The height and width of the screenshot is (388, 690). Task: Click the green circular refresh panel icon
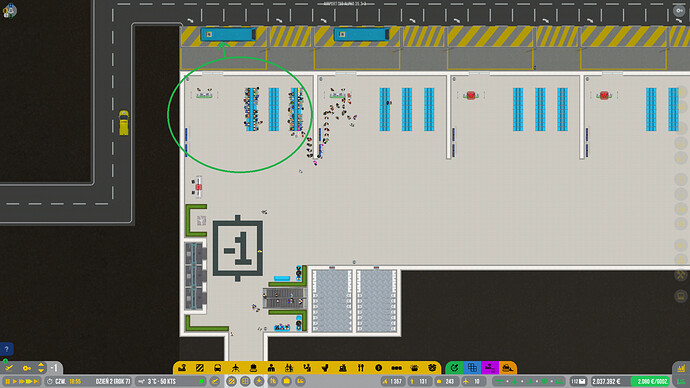click(455, 367)
